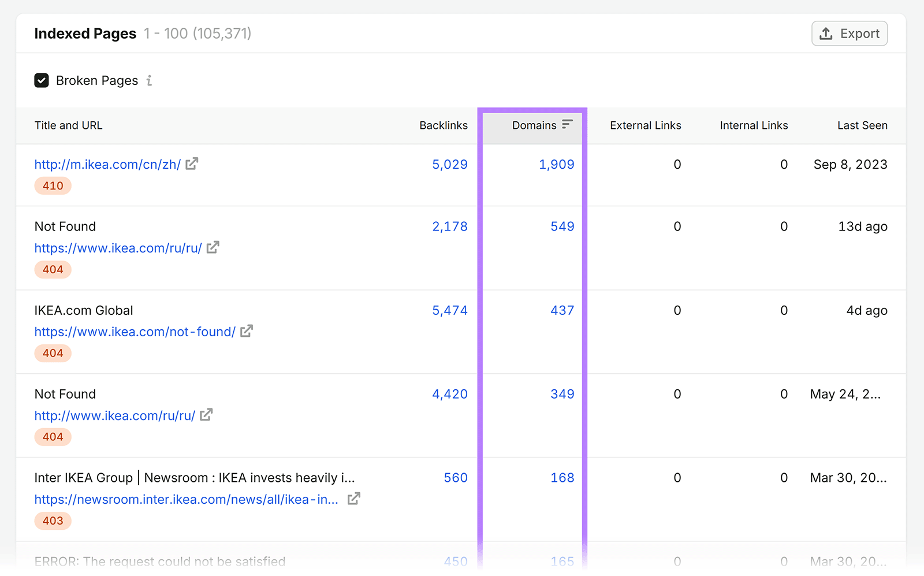
Task: Open the https://www.ikea.com/not-found/ link
Action: tap(135, 332)
